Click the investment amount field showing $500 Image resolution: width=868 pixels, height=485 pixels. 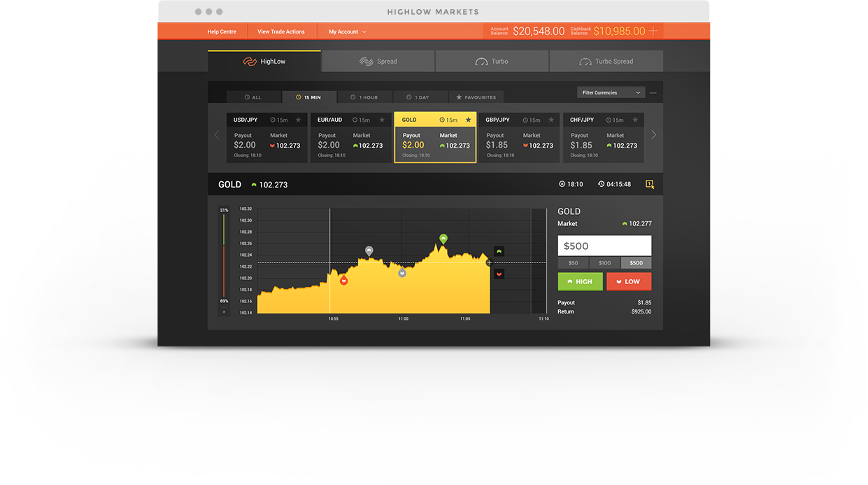tap(604, 246)
